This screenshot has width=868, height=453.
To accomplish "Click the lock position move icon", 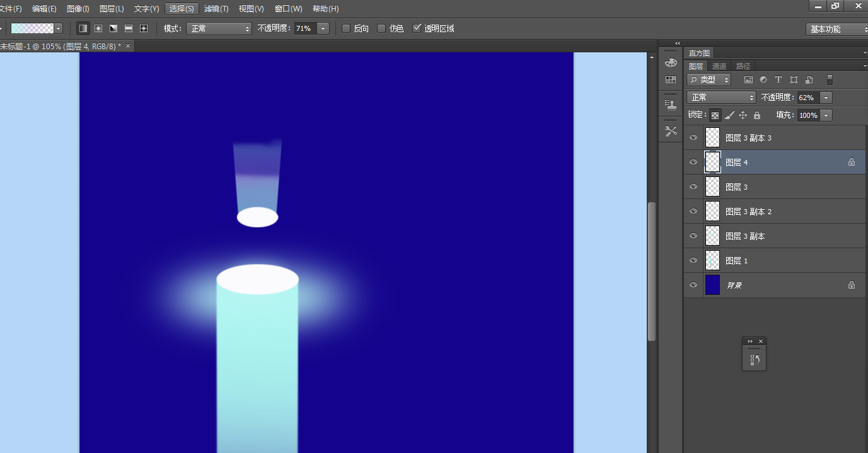I will tap(743, 115).
